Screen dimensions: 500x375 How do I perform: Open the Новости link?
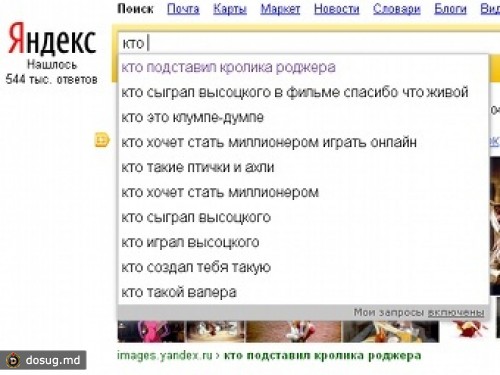(336, 9)
